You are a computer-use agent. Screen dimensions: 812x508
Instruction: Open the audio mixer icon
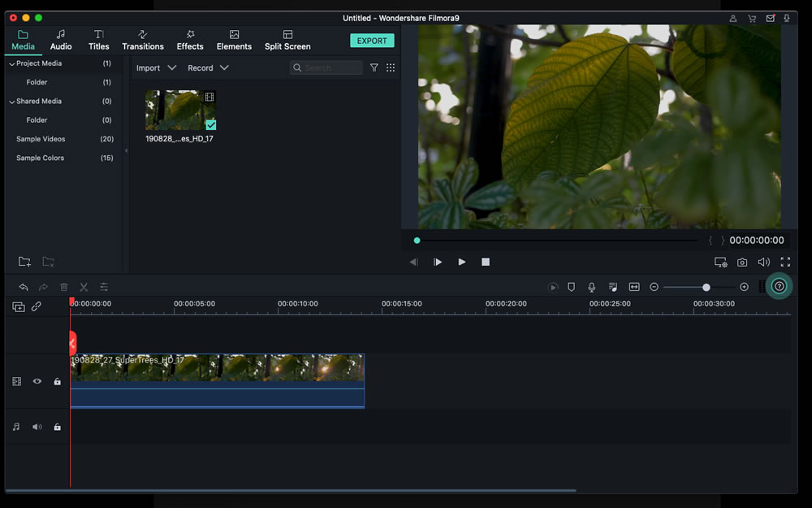(612, 287)
